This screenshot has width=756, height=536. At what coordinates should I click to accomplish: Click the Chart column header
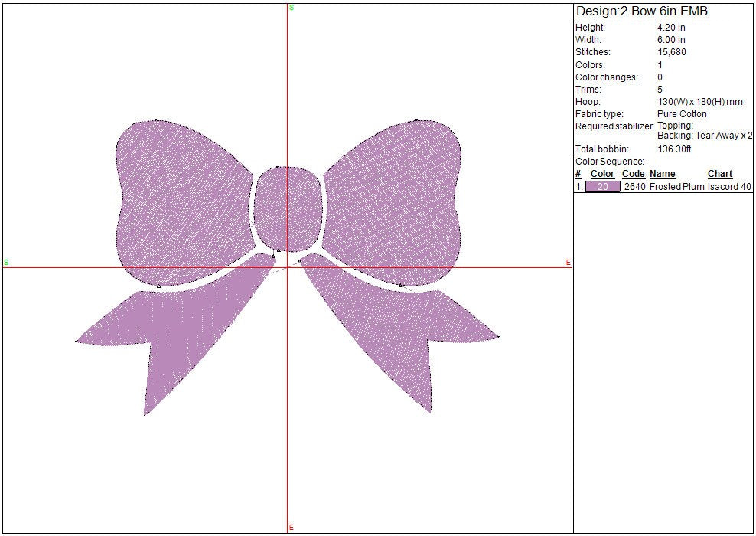720,175
